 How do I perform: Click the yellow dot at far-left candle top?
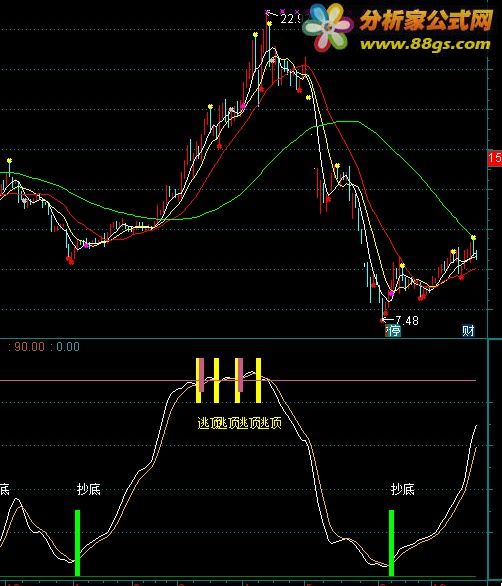(9, 161)
